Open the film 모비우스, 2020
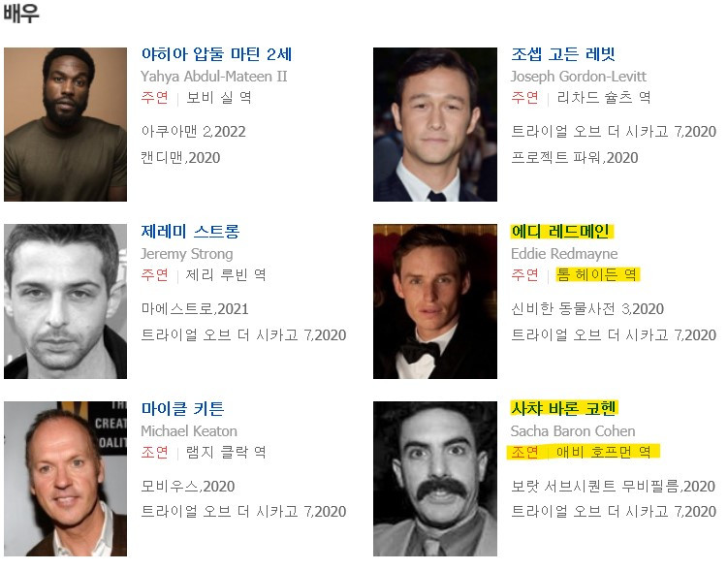Viewport: 728px width, 570px height. tap(188, 486)
